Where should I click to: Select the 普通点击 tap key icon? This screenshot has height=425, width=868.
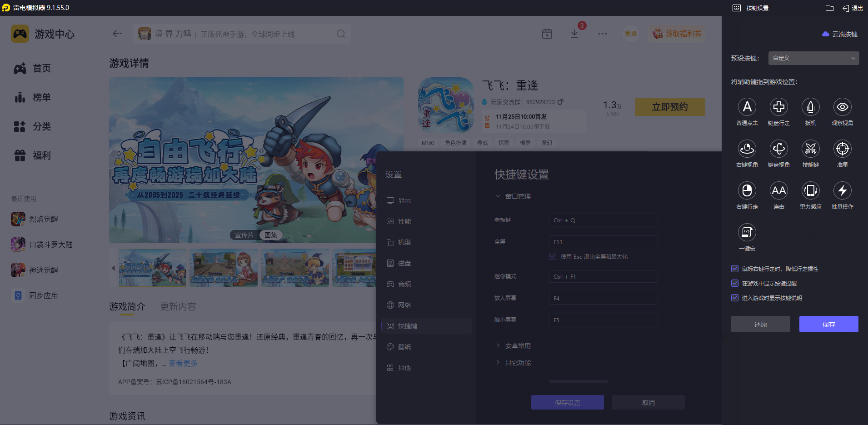click(747, 107)
